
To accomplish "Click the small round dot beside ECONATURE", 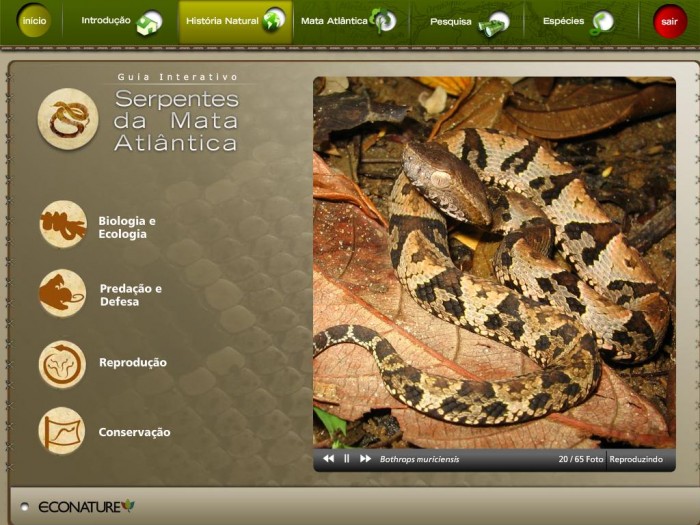I will click(25, 506).
